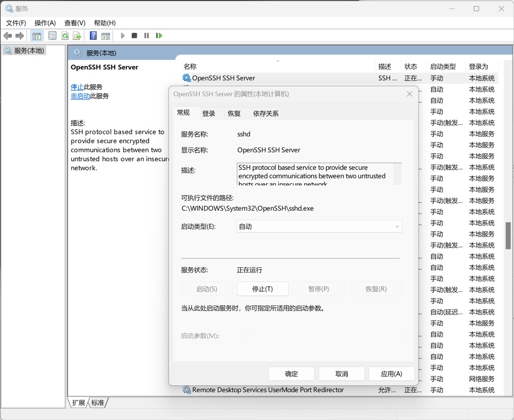Click the 停止 link in the left description pane
The width and height of the screenshot is (514, 420).
(77, 87)
